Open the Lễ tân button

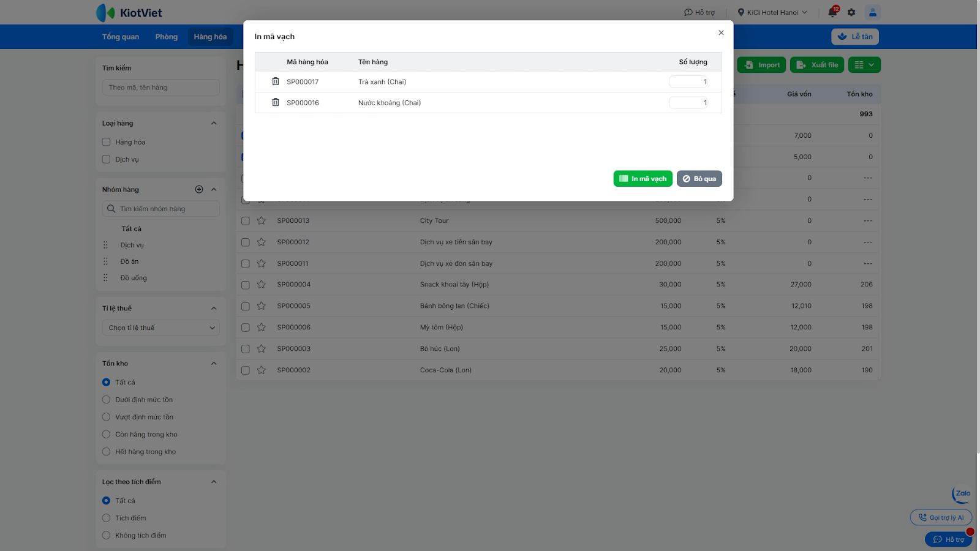(x=855, y=37)
